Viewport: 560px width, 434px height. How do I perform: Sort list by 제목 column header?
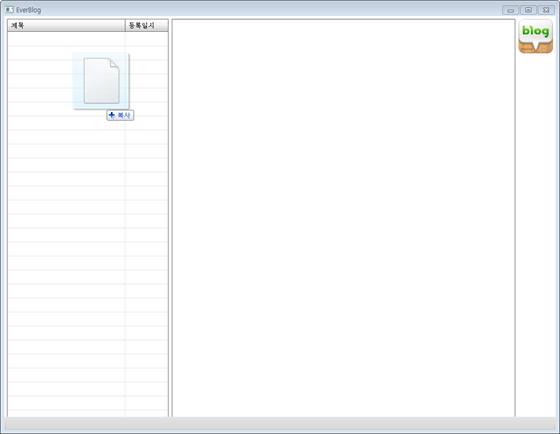[66, 26]
